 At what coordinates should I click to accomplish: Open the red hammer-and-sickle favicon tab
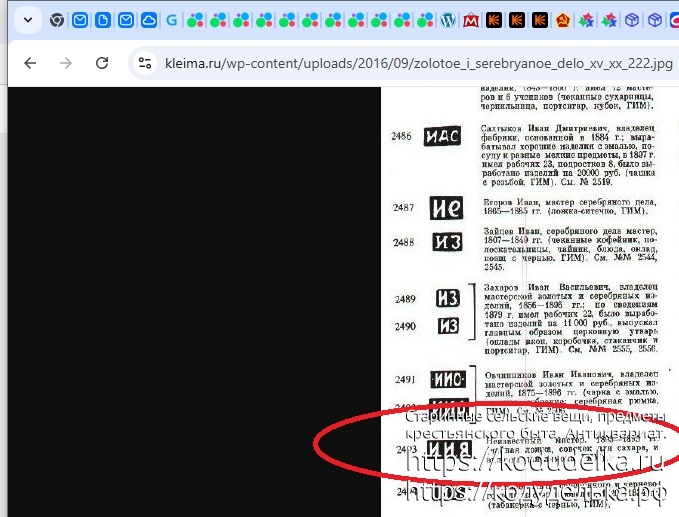click(x=563, y=20)
